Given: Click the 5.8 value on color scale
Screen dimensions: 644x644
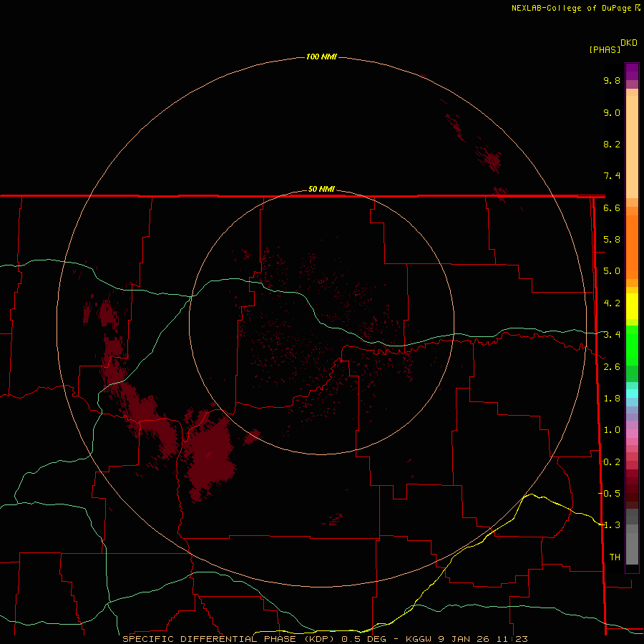Looking at the screenshot, I should (x=612, y=240).
